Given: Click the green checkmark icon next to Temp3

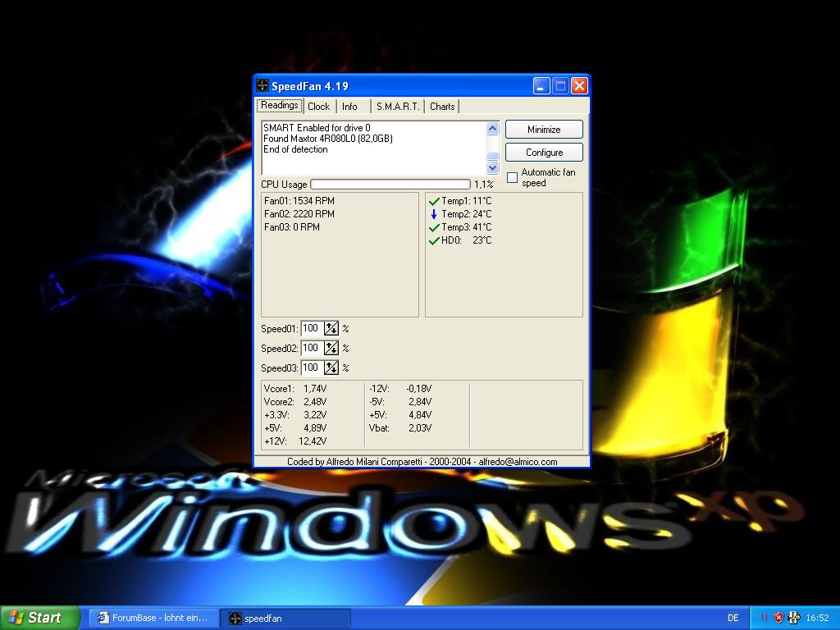Looking at the screenshot, I should pyautogui.click(x=434, y=228).
